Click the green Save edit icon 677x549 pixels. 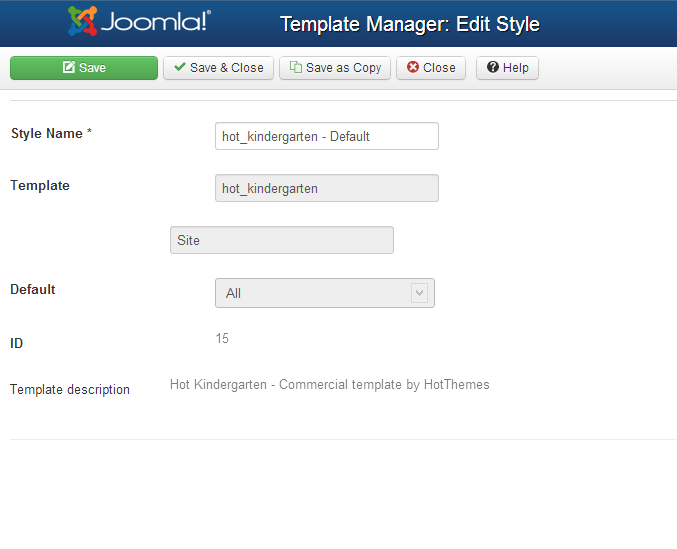point(69,67)
